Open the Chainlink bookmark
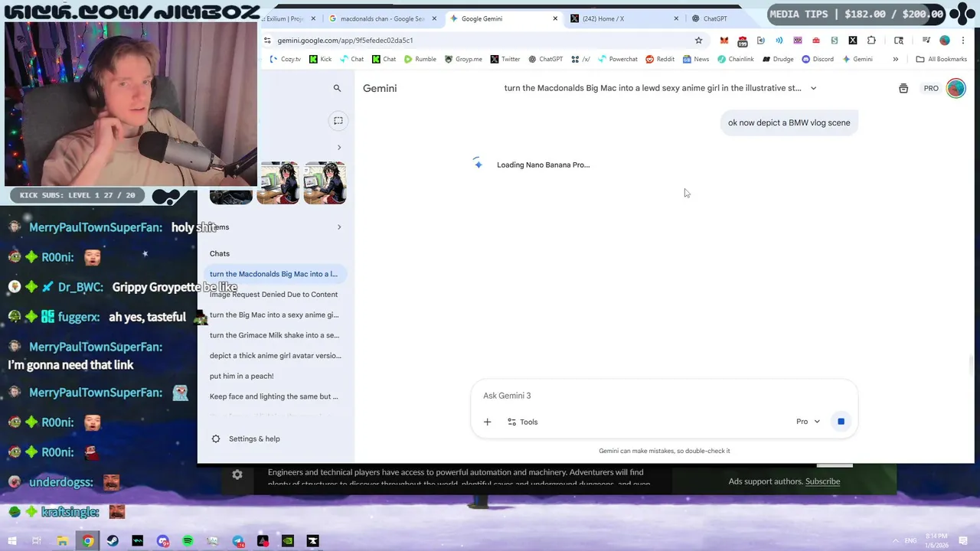The width and height of the screenshot is (980, 551). click(x=736, y=59)
